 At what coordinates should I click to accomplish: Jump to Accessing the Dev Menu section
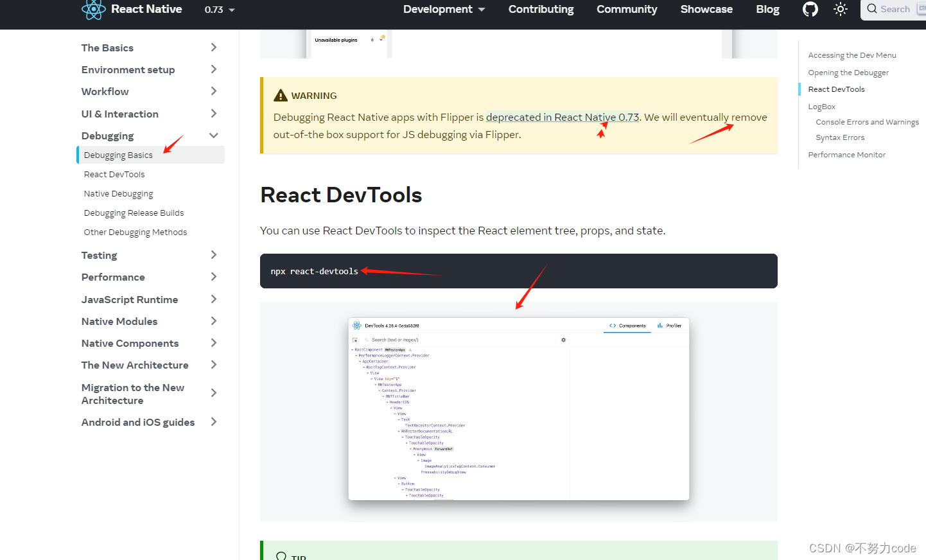[x=852, y=55]
